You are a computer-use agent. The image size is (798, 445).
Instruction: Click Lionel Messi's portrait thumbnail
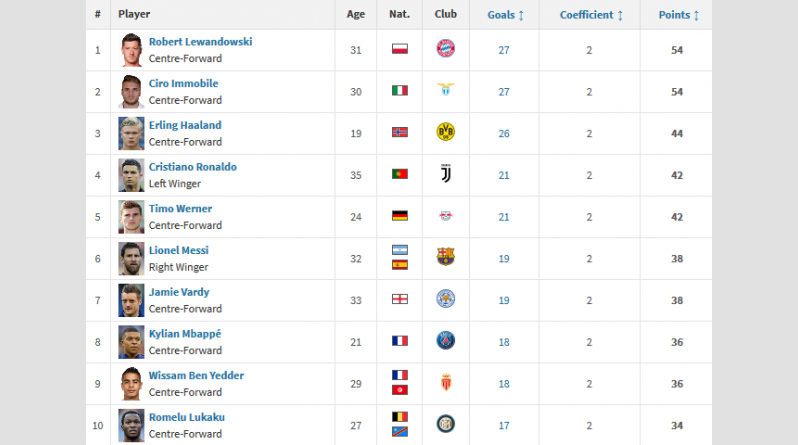131,259
